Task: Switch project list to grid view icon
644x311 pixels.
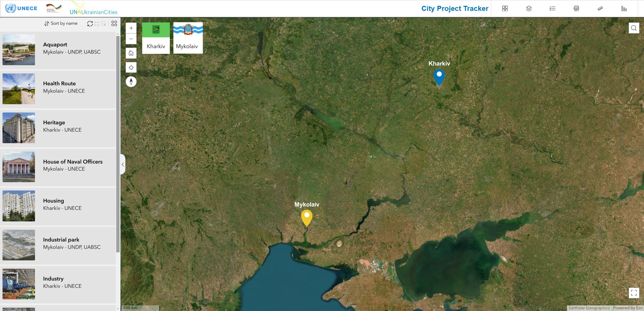Action: (x=114, y=23)
